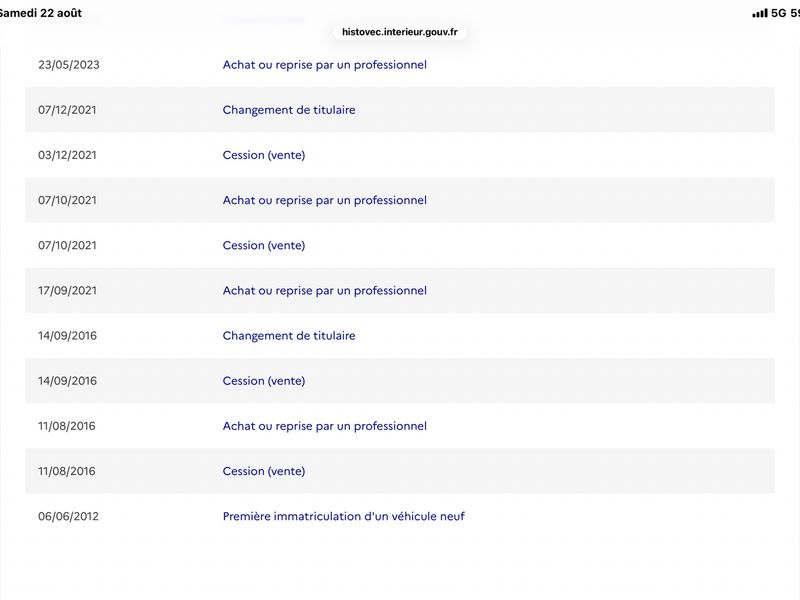Select 'Cession (vente)' entry dated 03/12/2021
Image resolution: width=800 pixels, height=600 pixels.
click(264, 155)
